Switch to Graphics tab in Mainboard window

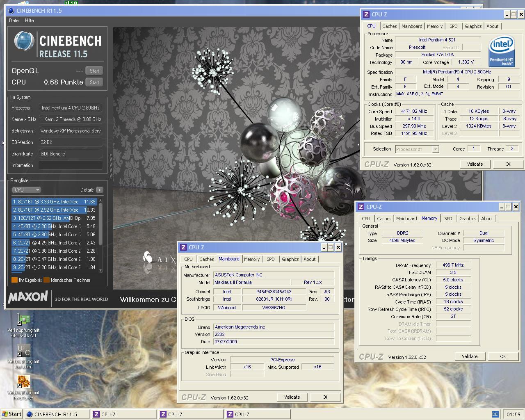pos(290,259)
